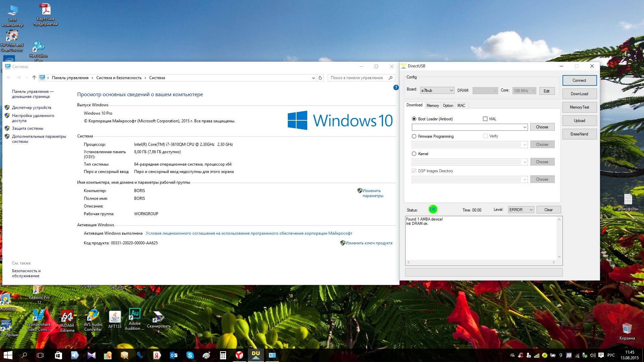644x362 pixels.
Task: Click the refresh icon in address bar
Action: click(320, 78)
